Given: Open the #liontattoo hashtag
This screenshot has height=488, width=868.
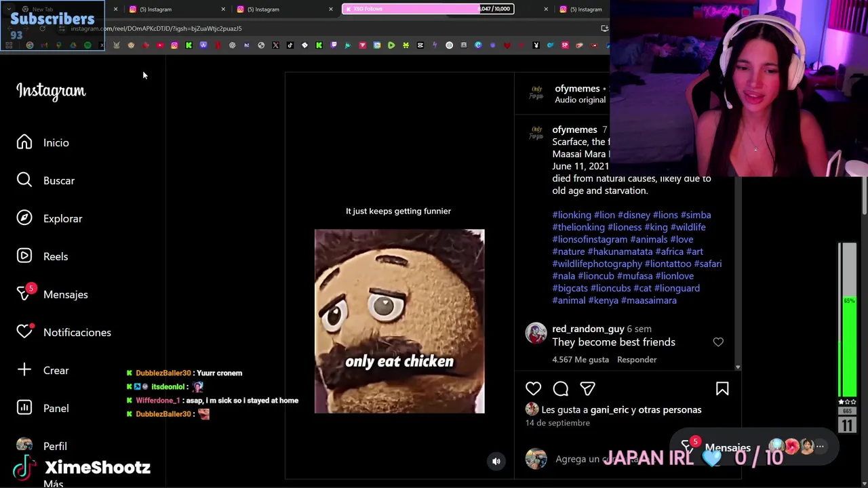Looking at the screenshot, I should (668, 264).
